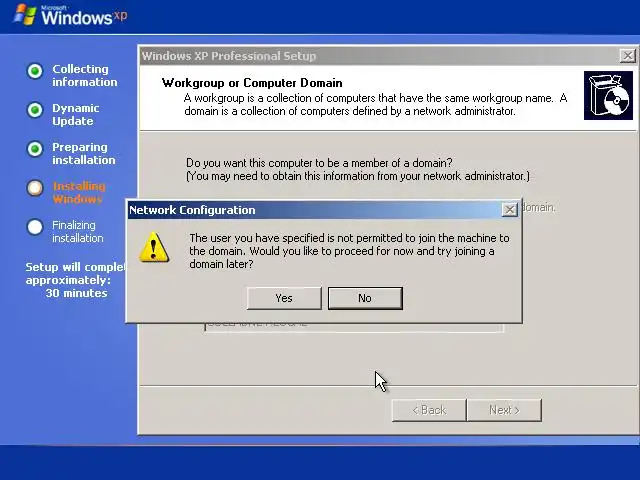Screen dimensions: 640x480
Task: Click the Finalizing installation step indicator
Action: [35, 227]
